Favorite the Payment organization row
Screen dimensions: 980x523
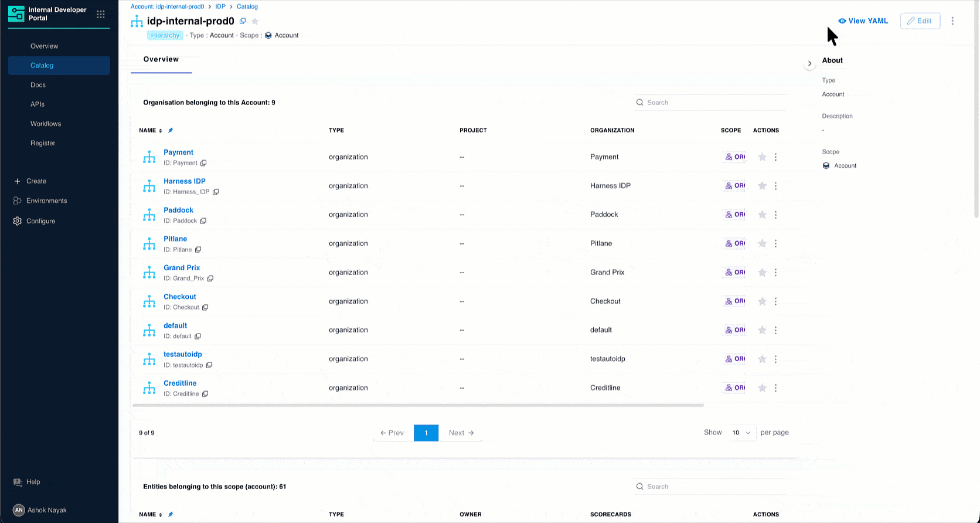pyautogui.click(x=762, y=157)
